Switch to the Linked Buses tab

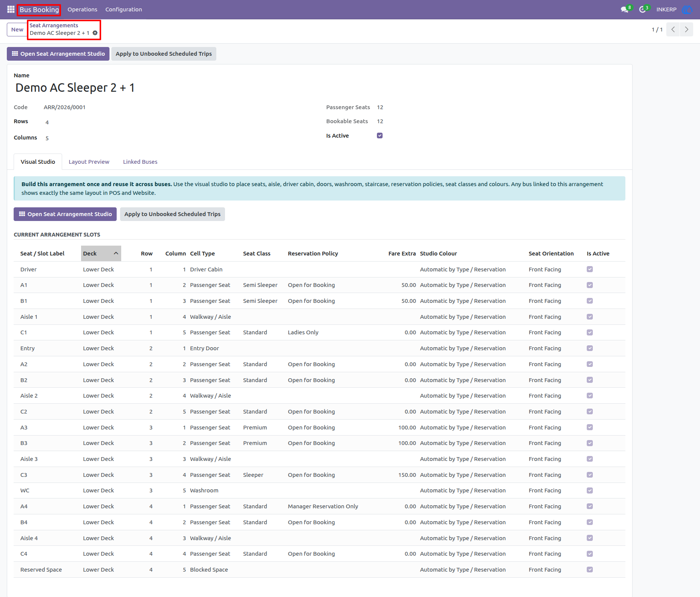140,162
